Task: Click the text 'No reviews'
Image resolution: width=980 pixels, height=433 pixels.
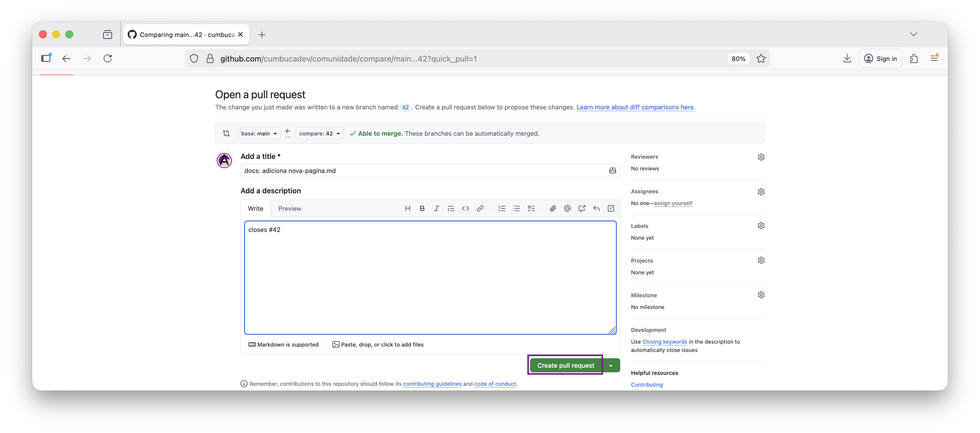Action: (x=645, y=168)
